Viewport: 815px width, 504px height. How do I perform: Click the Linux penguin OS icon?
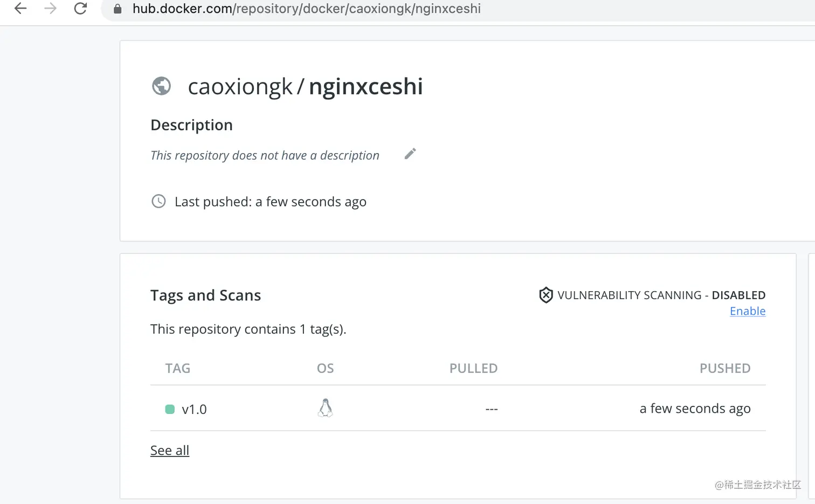[325, 408]
